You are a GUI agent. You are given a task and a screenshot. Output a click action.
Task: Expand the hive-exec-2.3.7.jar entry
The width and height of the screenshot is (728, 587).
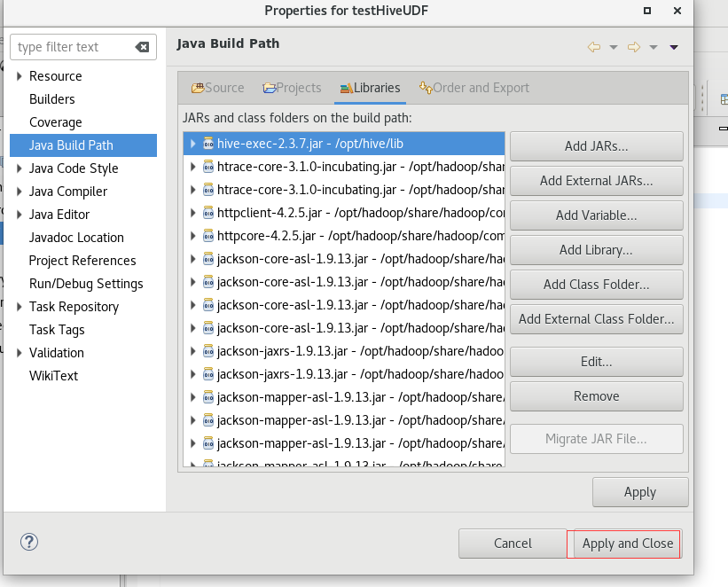[x=192, y=144]
